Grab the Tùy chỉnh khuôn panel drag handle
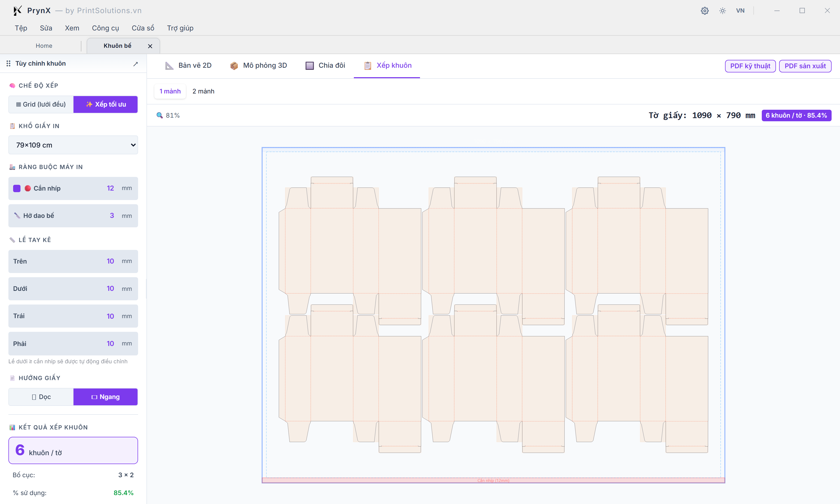This screenshot has height=504, width=840. tap(8, 64)
